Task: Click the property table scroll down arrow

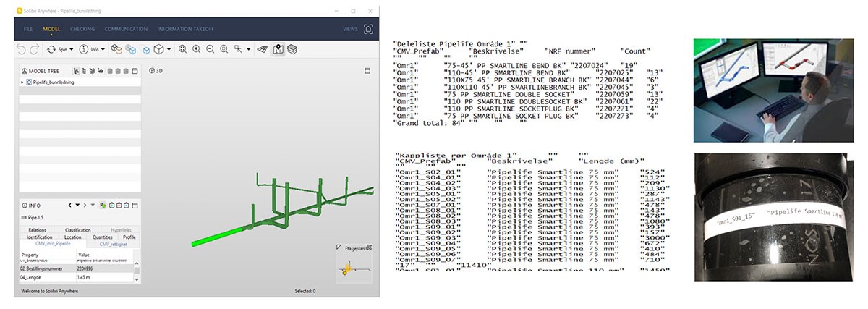Action: [137, 279]
